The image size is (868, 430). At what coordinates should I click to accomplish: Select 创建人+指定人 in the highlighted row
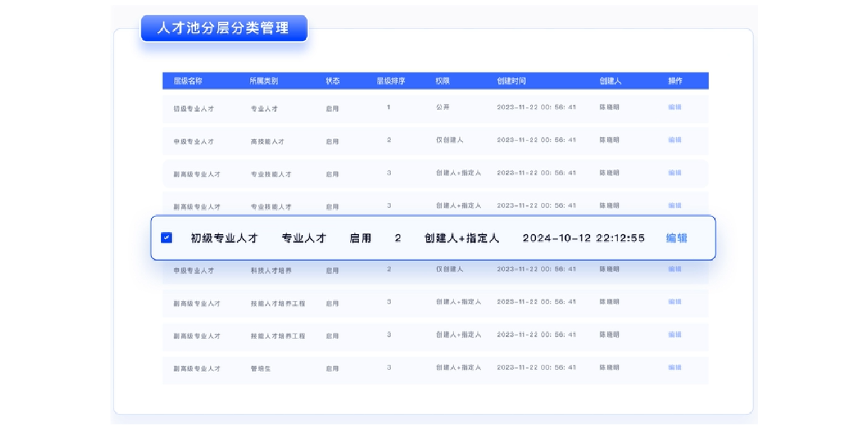(x=461, y=238)
